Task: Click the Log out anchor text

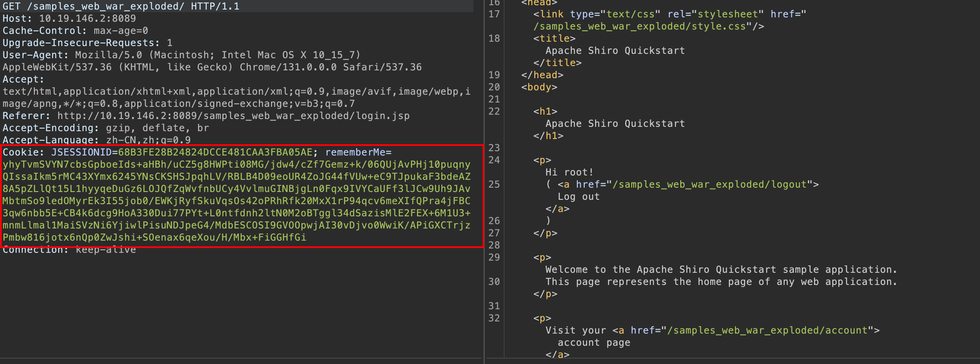Action: tap(579, 196)
